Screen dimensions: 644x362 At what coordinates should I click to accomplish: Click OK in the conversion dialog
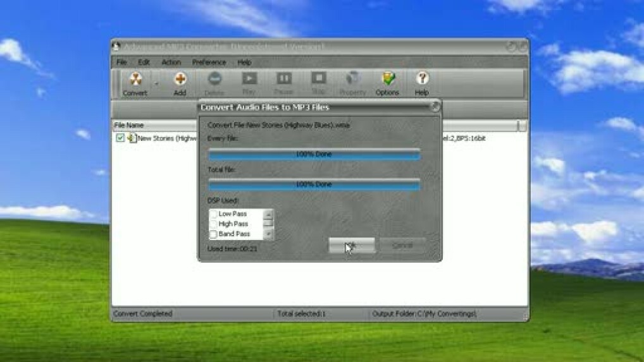click(x=352, y=245)
